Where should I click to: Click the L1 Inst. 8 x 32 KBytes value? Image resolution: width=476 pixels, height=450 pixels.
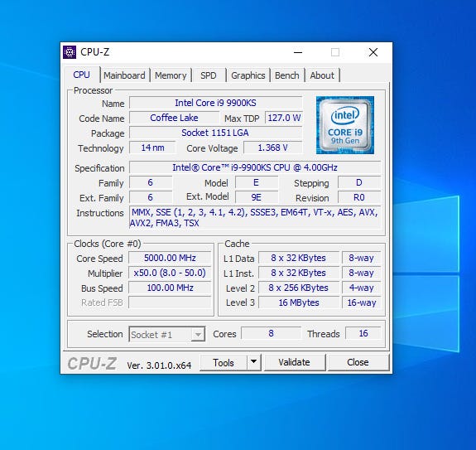[299, 273]
